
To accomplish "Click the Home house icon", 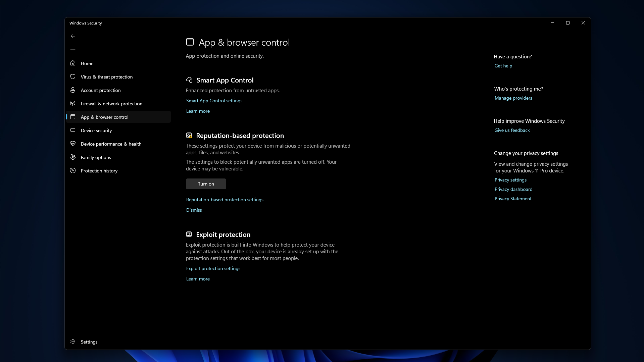I will (73, 63).
